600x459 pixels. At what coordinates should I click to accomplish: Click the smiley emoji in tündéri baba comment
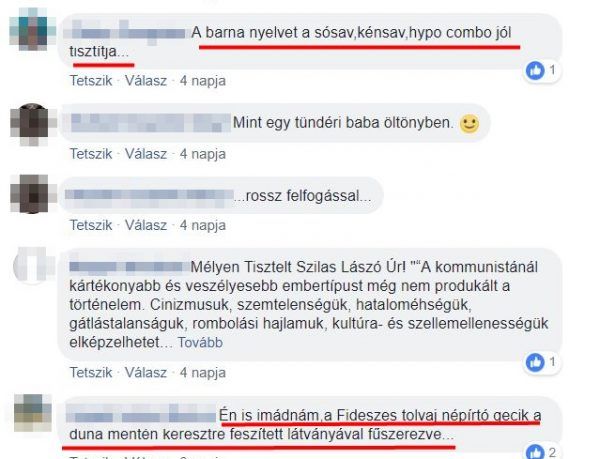pyautogui.click(x=469, y=124)
